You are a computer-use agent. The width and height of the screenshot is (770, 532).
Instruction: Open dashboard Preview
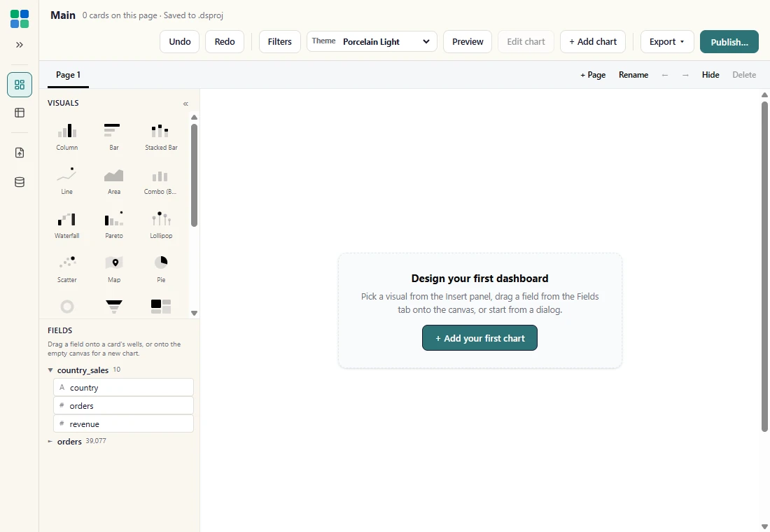468,42
